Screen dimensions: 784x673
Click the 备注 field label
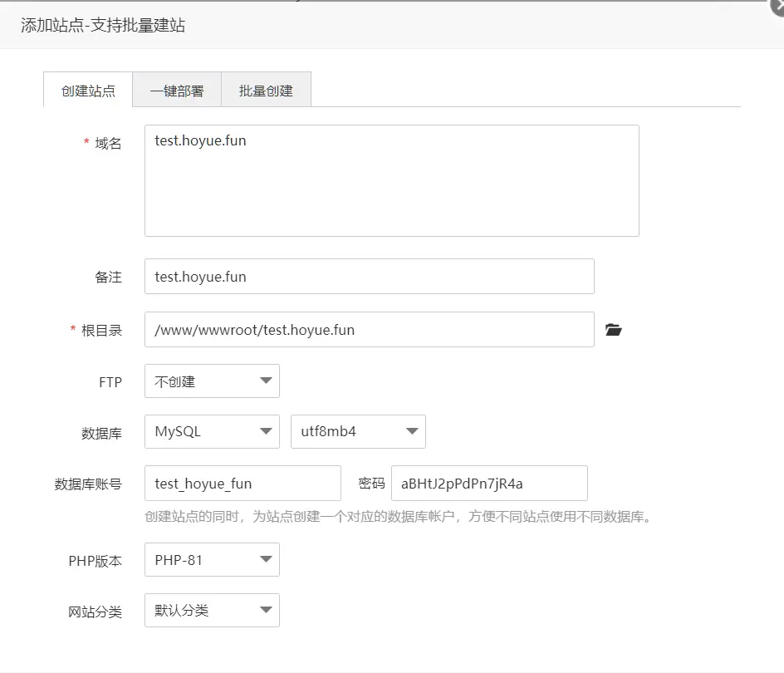[x=108, y=278]
